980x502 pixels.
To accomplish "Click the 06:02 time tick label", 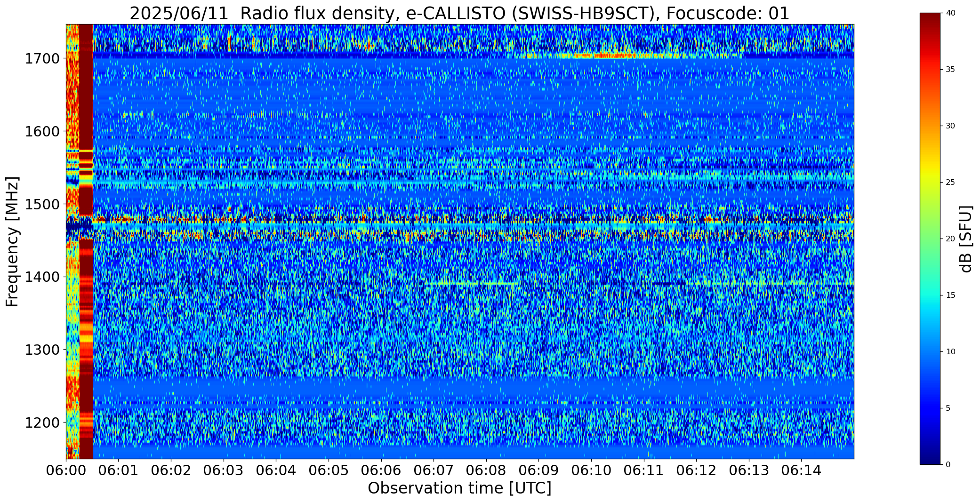I will point(171,470).
